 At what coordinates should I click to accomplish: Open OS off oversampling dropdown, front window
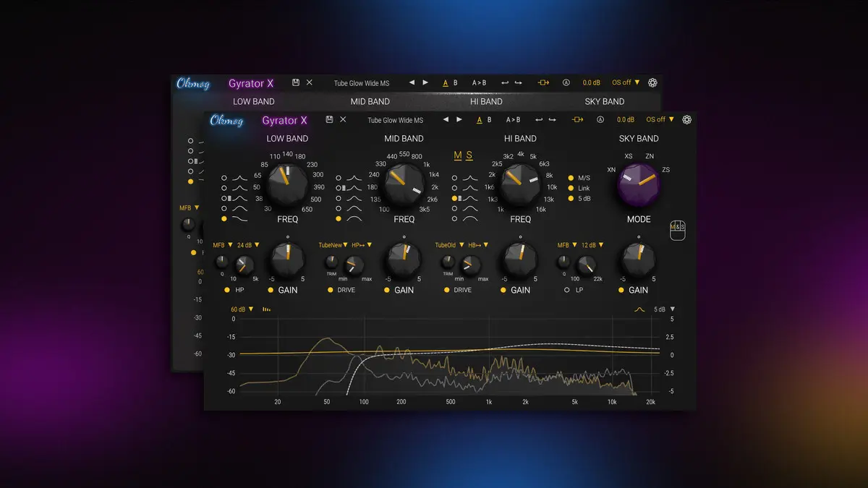[x=660, y=119]
